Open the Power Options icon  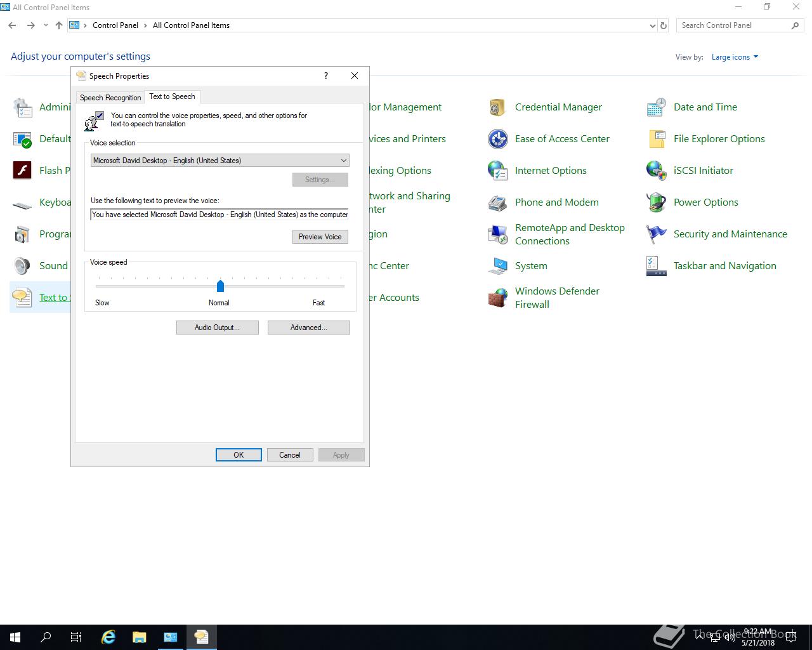656,202
